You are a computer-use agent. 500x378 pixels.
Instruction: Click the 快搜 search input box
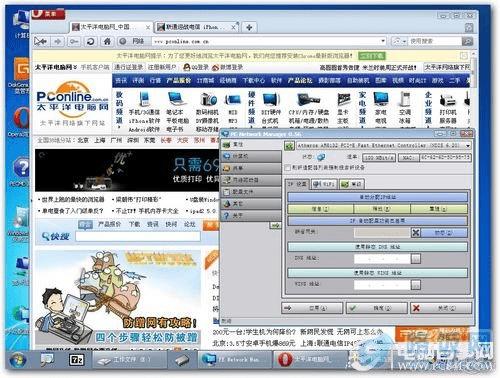point(138,236)
